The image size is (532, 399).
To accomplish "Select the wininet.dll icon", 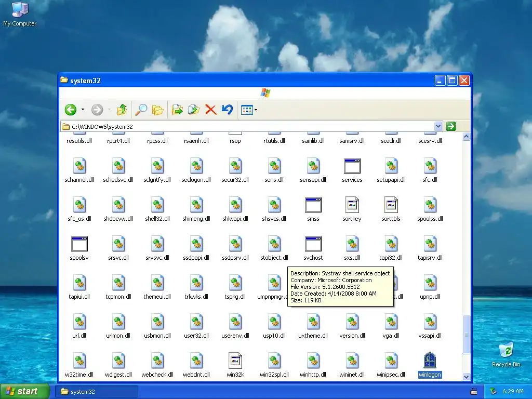I will click(x=352, y=361).
